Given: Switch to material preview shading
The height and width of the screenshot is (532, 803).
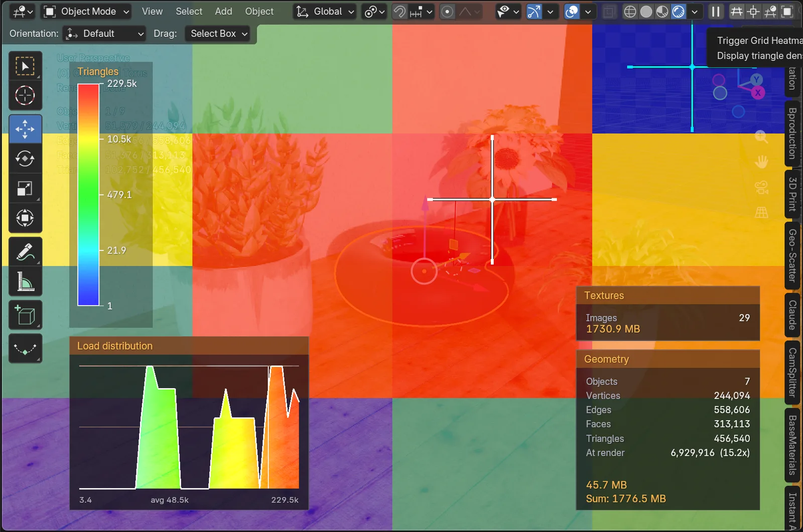Looking at the screenshot, I should coord(662,12).
